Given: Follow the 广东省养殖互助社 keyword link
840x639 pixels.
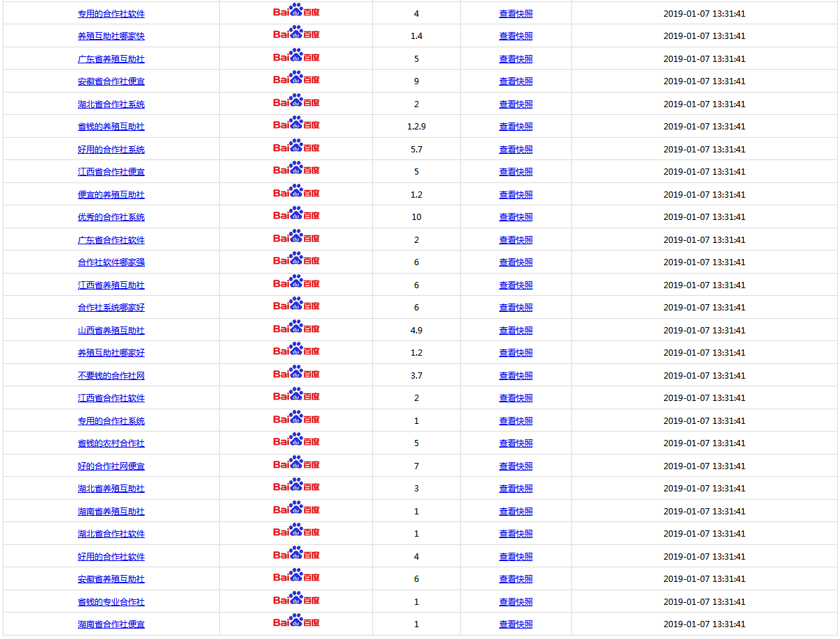Looking at the screenshot, I should pos(111,59).
